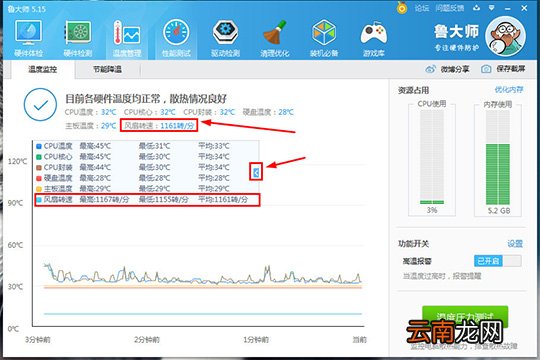Open 问题反馈 feedback link

[450, 8]
